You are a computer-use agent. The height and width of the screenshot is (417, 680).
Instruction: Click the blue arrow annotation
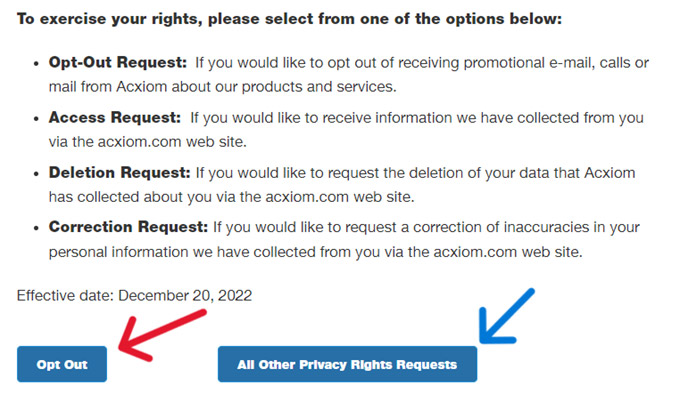click(x=507, y=316)
